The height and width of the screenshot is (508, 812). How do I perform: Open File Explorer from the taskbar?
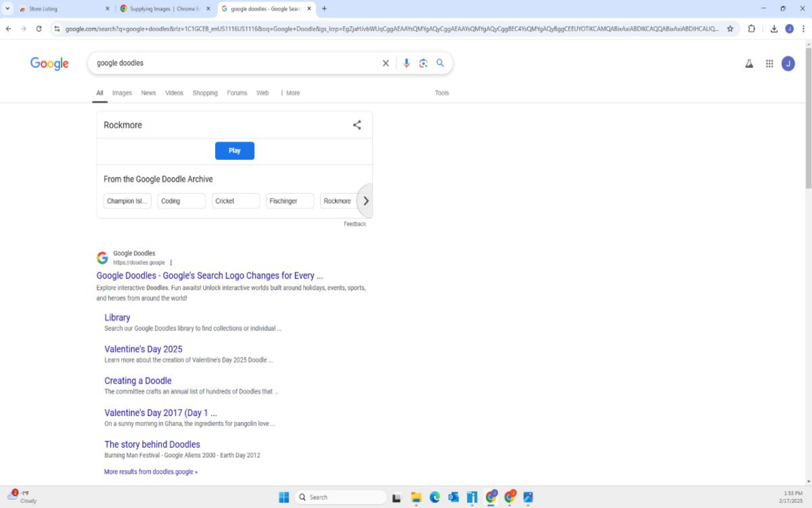click(x=416, y=497)
